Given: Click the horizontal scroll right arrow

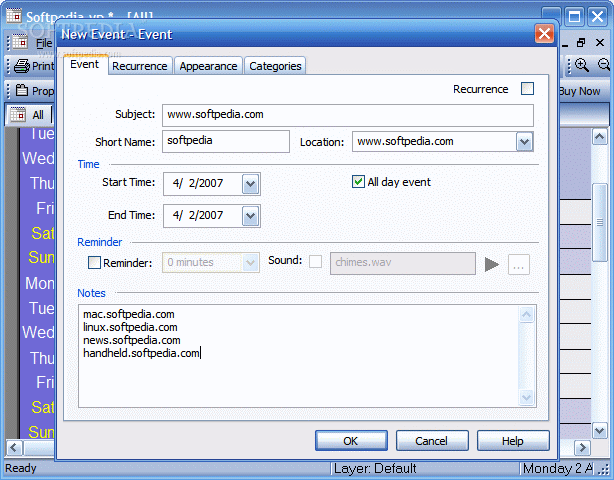Looking at the screenshot, I should point(582,447).
